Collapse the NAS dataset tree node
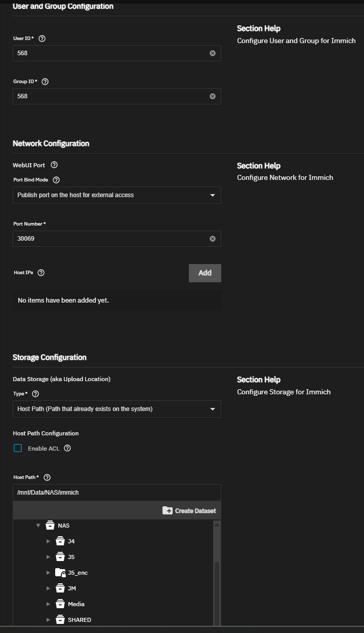364x633 pixels. coord(38,526)
